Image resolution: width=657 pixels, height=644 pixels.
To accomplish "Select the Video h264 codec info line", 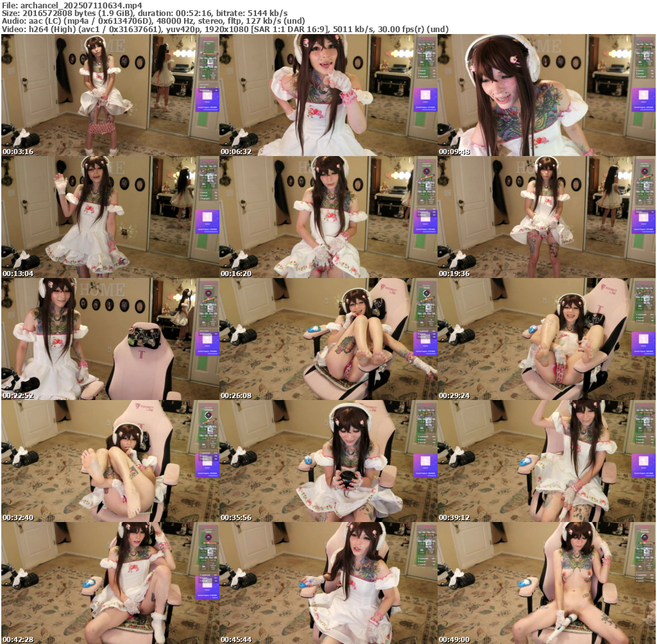I will tap(225, 29).
